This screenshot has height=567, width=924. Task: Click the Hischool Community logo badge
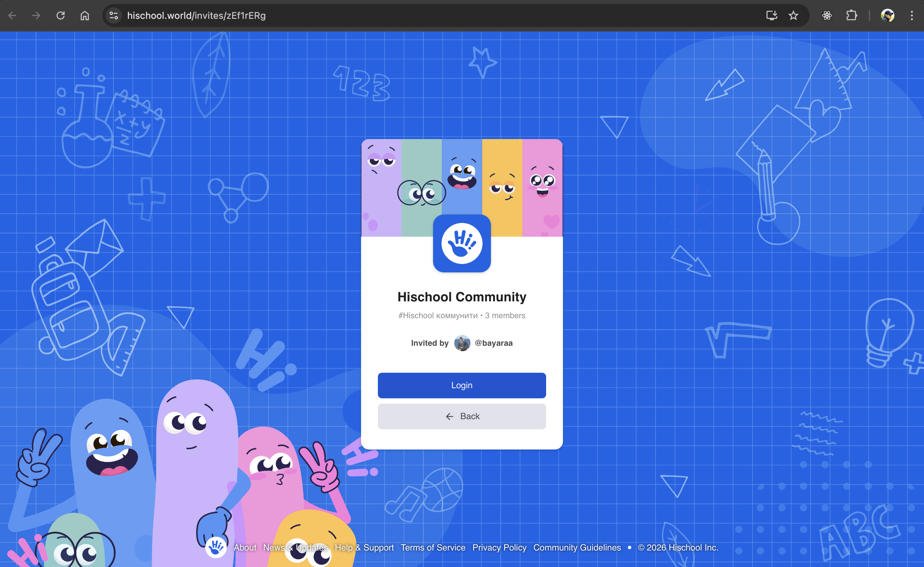(x=462, y=243)
